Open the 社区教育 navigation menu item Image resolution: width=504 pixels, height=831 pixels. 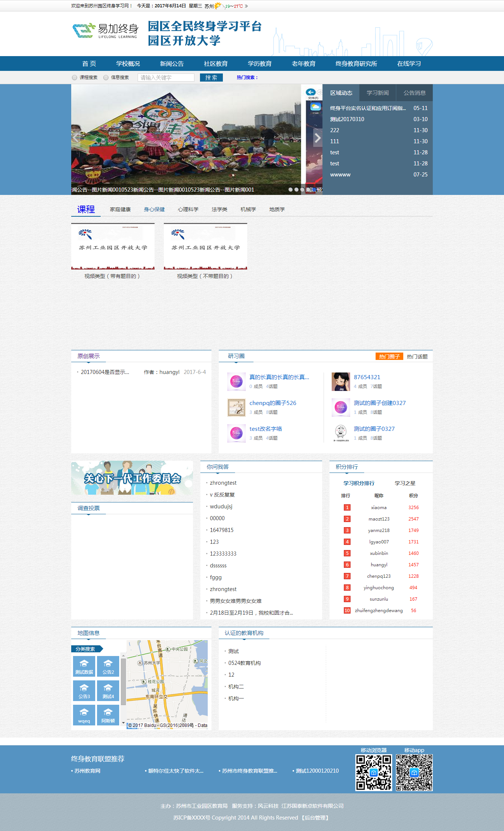click(x=215, y=64)
